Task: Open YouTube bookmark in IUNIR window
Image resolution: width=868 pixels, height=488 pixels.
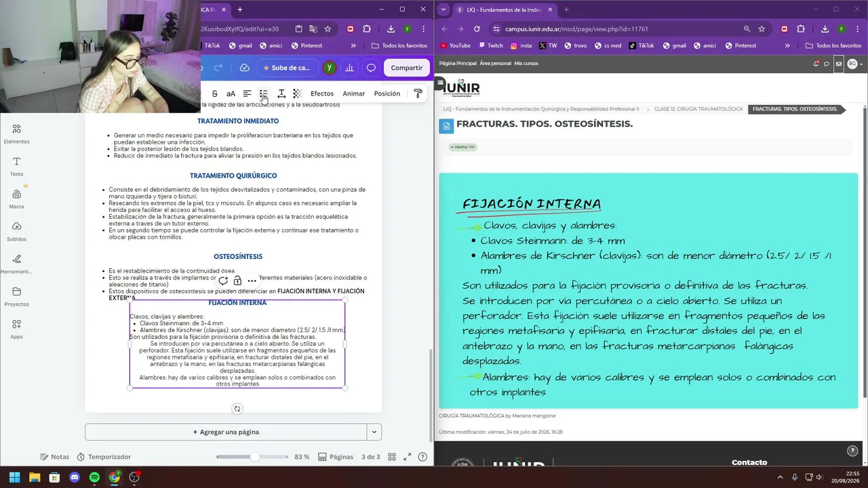Action: [455, 45]
